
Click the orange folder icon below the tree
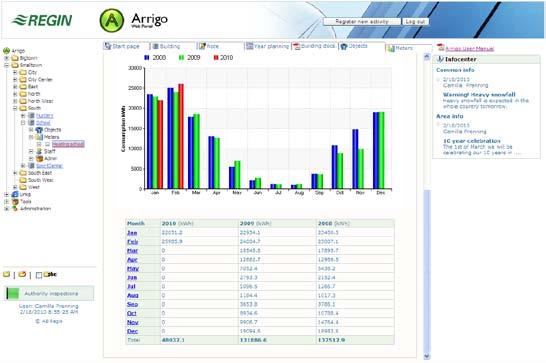pos(22,275)
